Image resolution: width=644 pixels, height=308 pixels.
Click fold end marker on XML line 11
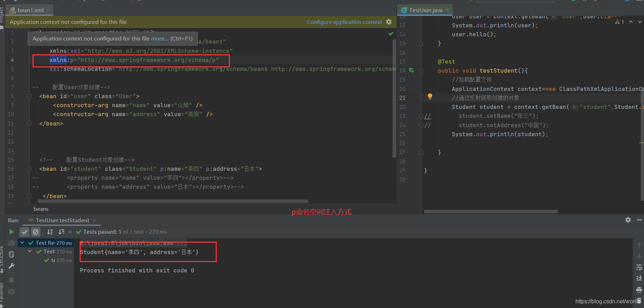[x=29, y=123]
